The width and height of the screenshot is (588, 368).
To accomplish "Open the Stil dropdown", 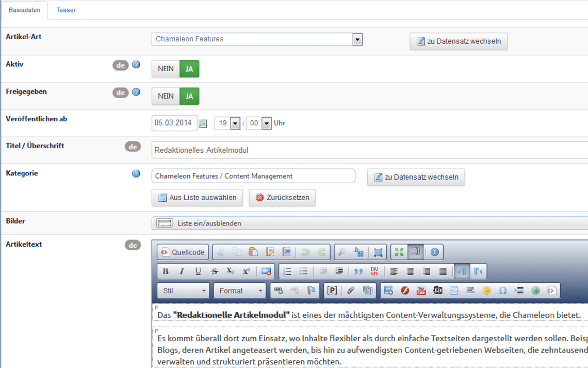I will [x=184, y=291].
